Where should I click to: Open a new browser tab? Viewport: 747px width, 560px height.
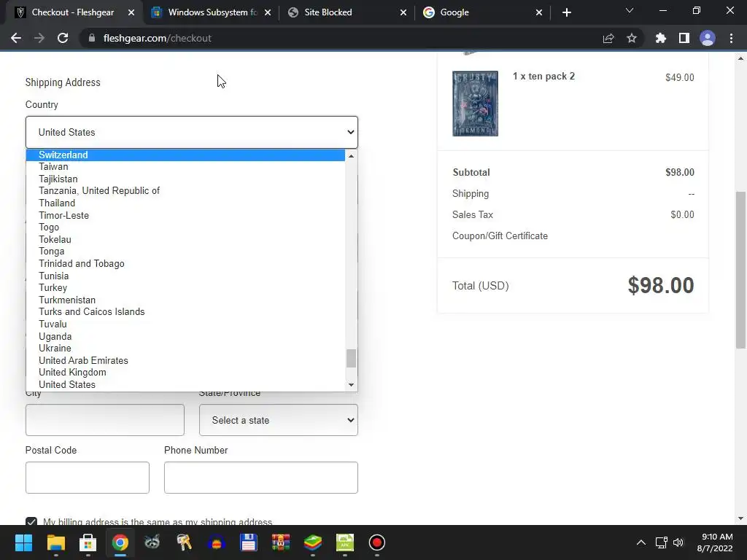(x=566, y=12)
